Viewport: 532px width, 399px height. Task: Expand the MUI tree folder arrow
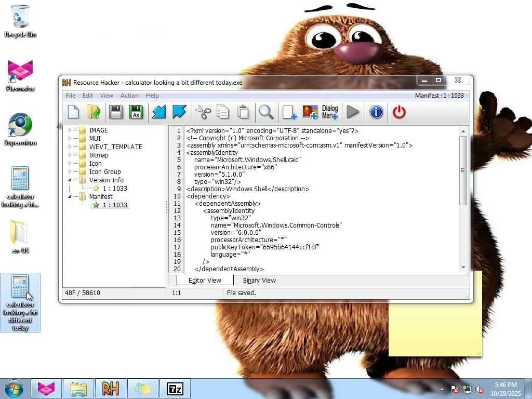tap(70, 138)
